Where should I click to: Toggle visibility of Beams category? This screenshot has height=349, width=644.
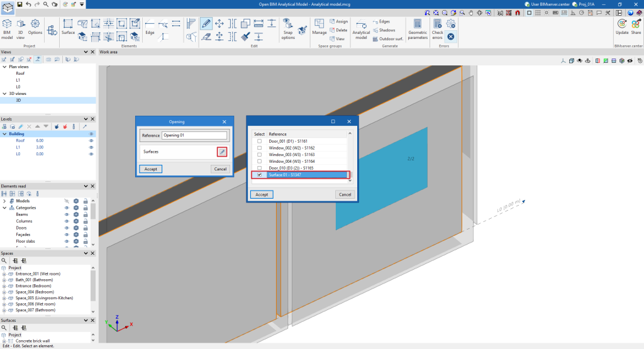(x=67, y=214)
